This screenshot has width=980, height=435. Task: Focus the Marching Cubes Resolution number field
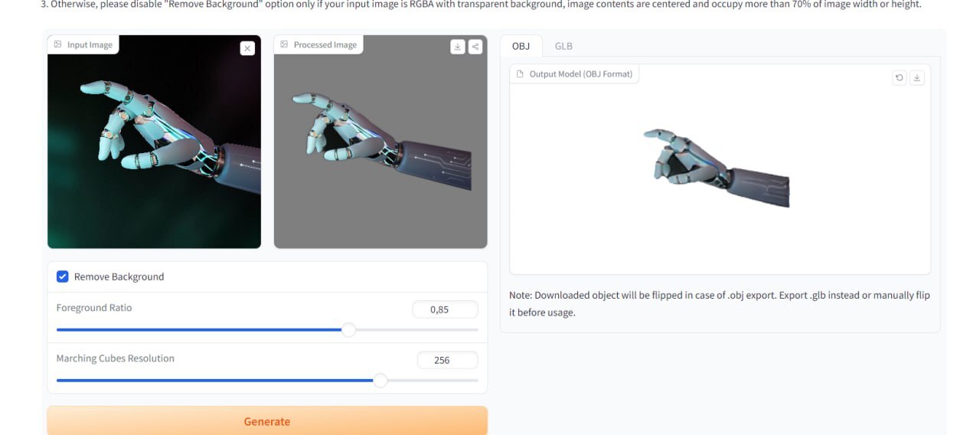[x=447, y=360]
